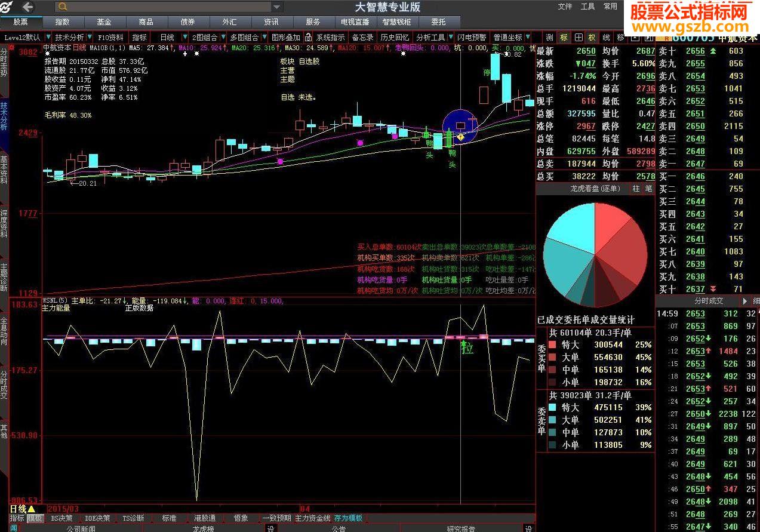
Task: Open the 智慧钱柜 tab
Action: 396,22
